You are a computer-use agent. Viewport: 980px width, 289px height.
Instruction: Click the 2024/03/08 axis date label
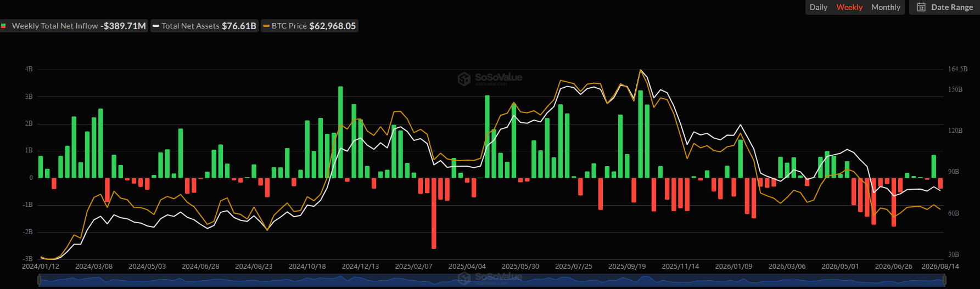94,267
